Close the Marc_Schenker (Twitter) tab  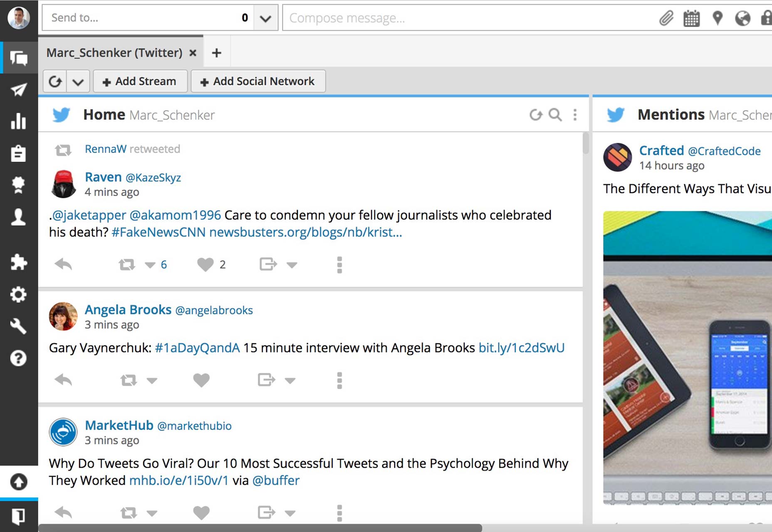click(x=193, y=53)
